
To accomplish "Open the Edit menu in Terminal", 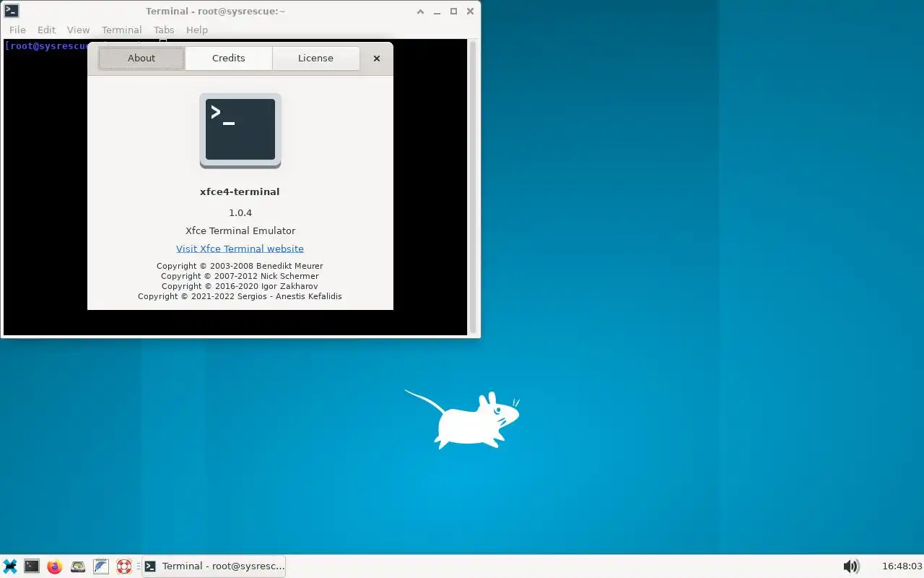I will [x=46, y=30].
